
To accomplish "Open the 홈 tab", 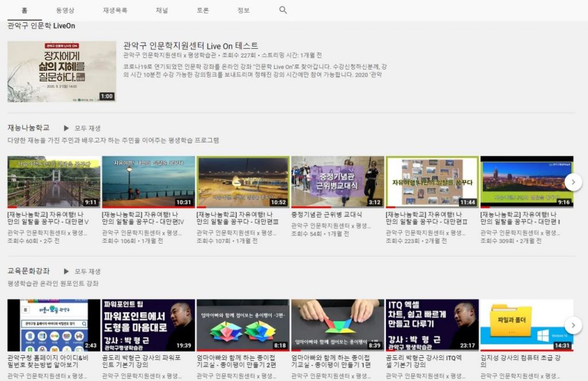I will pyautogui.click(x=25, y=10).
